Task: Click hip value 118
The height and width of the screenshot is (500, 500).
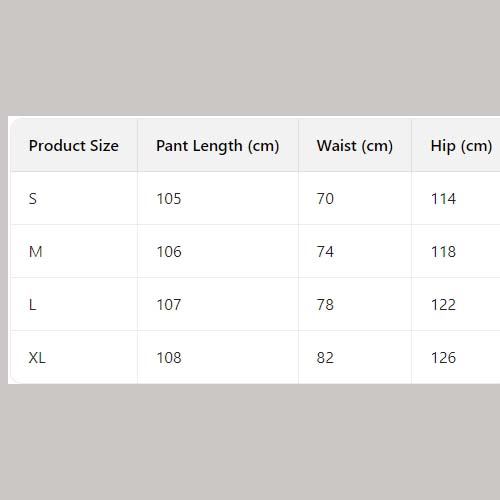Action: (443, 252)
